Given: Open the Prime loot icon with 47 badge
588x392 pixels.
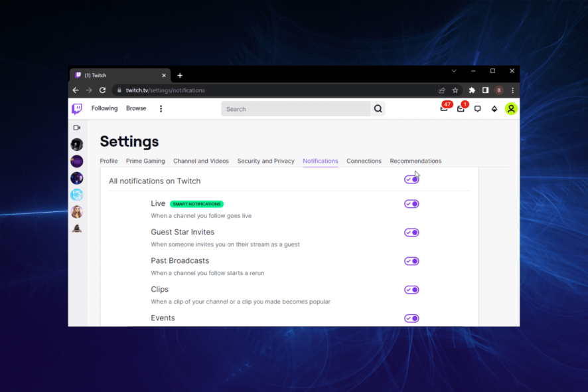Looking at the screenshot, I should 444,109.
